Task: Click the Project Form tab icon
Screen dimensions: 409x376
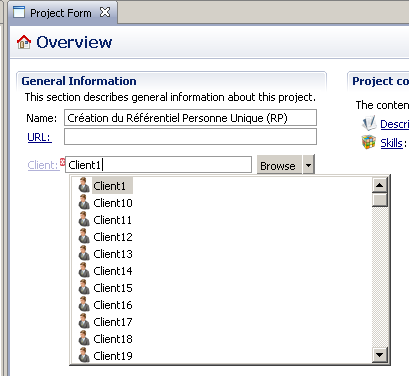Action: click(19, 12)
